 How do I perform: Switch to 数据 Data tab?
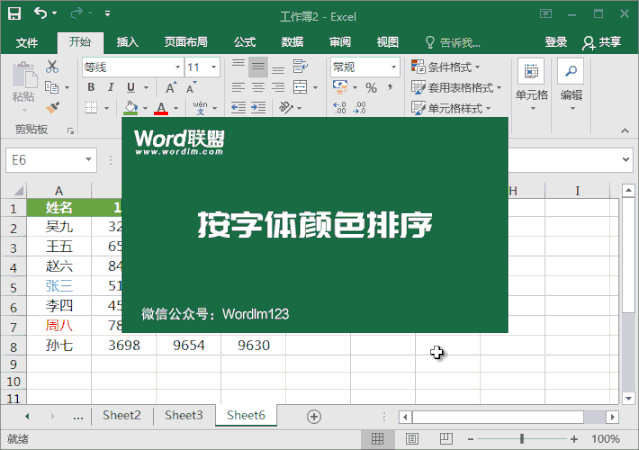pos(292,42)
